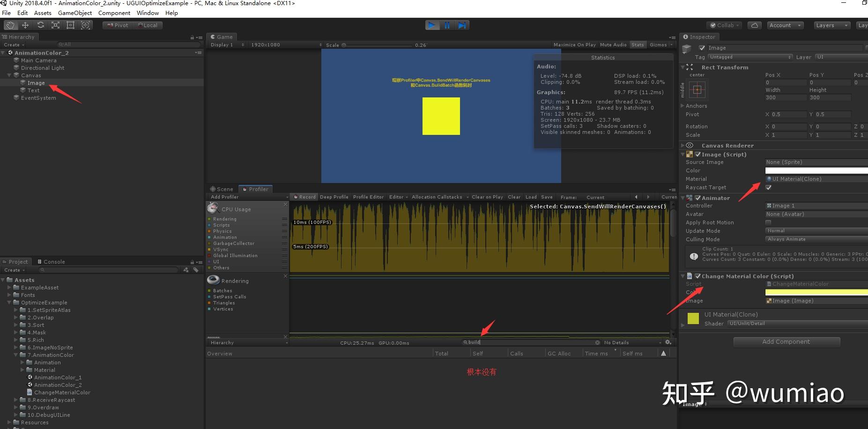The width and height of the screenshot is (868, 429).
Task: Uncheck the Animator component enable checkbox
Action: click(698, 198)
